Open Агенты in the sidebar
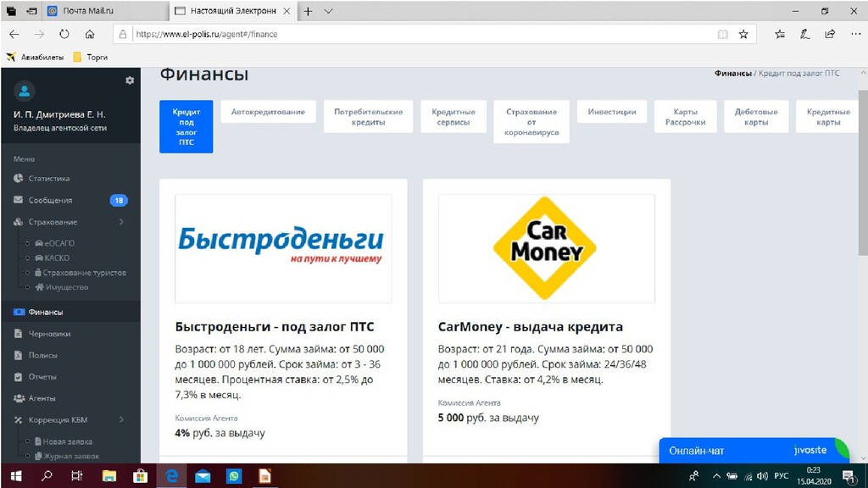 pos(35,398)
